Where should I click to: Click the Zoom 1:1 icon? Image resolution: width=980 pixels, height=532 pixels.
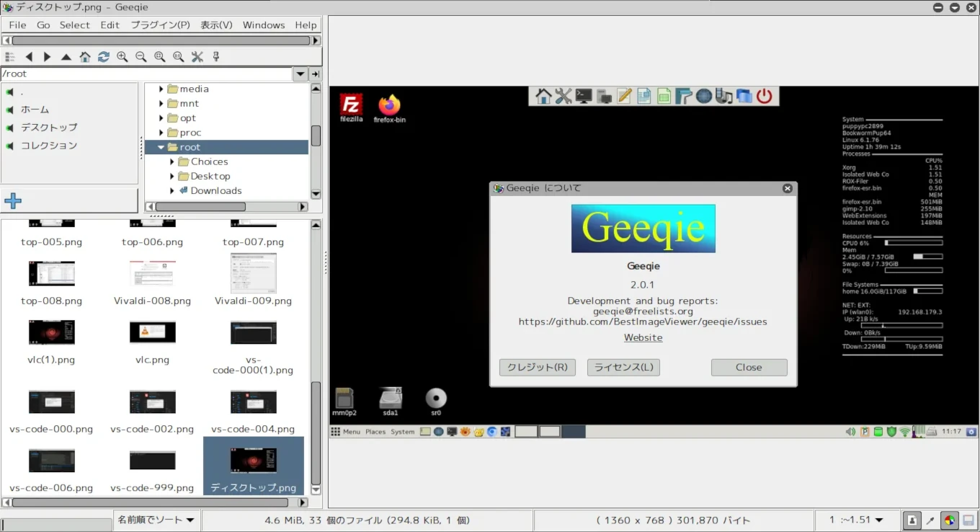coord(179,57)
